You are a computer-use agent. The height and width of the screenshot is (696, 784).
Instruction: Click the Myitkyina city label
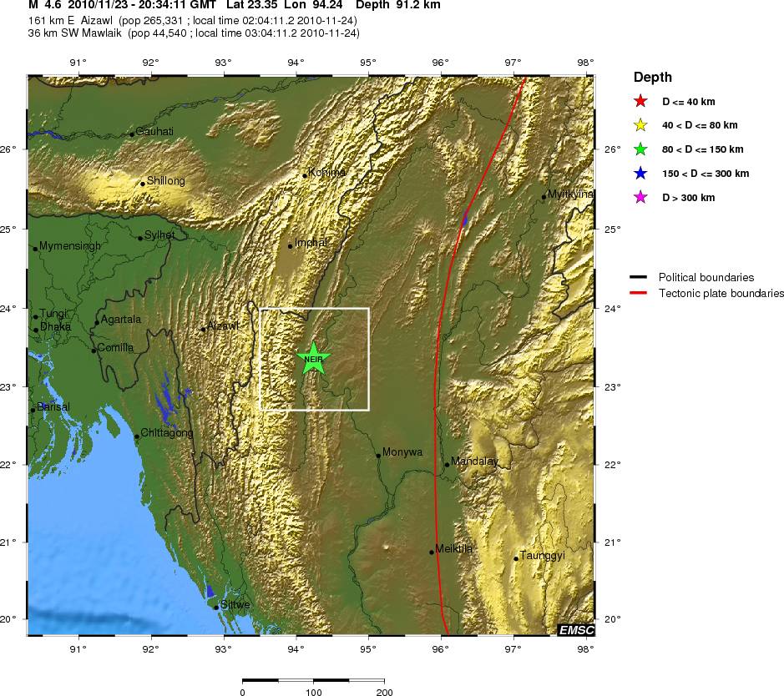click(x=570, y=194)
